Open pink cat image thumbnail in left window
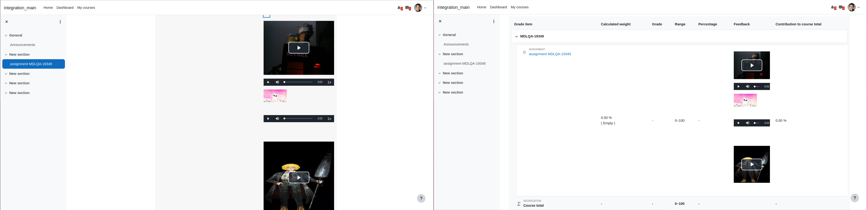 click(275, 96)
